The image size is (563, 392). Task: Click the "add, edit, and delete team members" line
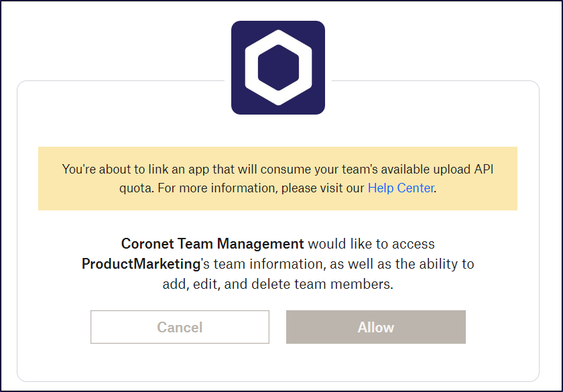coord(277,284)
